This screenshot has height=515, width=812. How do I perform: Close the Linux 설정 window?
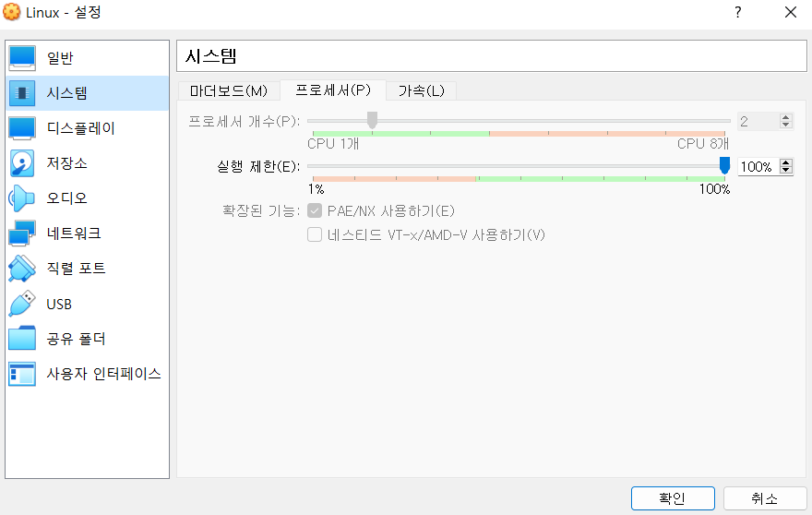coord(790,12)
